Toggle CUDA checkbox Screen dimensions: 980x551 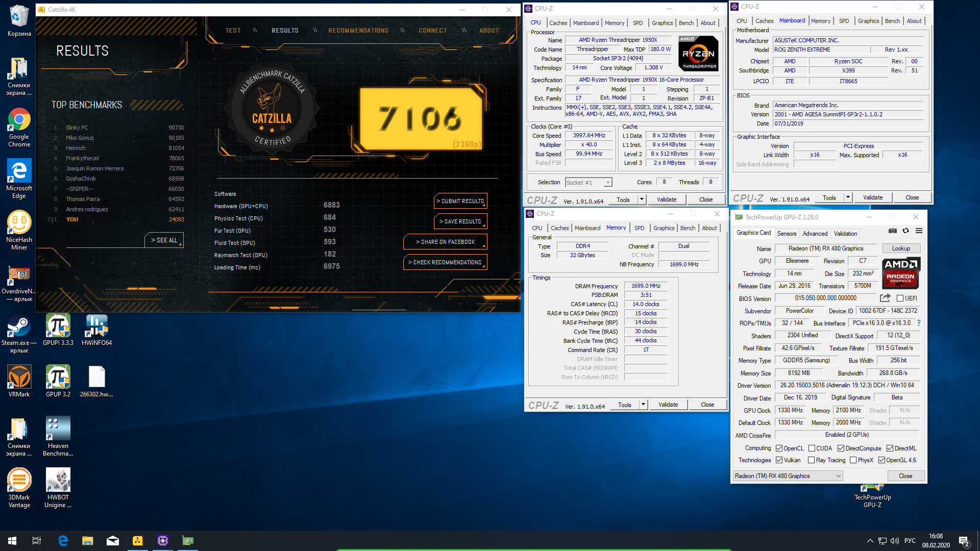[812, 448]
